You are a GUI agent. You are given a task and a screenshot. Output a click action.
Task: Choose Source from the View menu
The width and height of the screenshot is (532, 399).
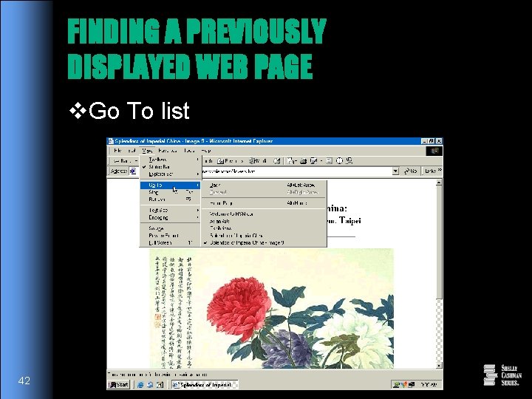171,228
